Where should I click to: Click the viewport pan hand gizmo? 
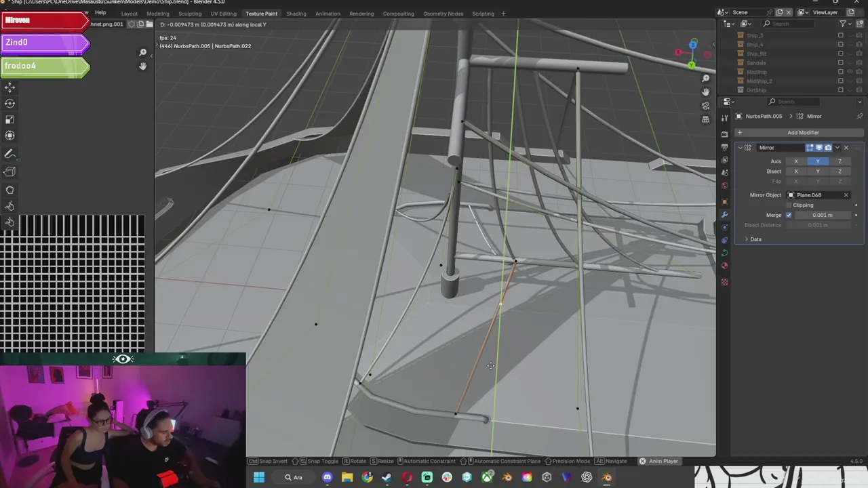click(x=705, y=92)
